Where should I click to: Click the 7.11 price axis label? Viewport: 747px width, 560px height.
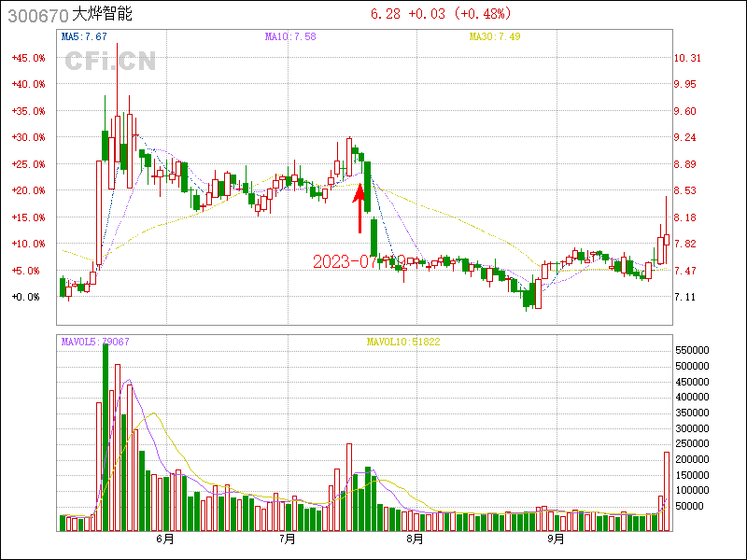click(685, 297)
